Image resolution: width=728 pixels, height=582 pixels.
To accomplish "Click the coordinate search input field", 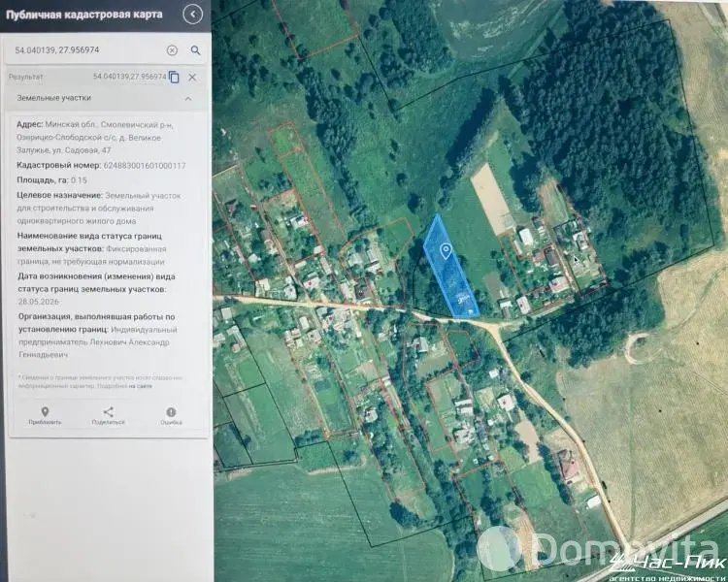I will 88,50.
